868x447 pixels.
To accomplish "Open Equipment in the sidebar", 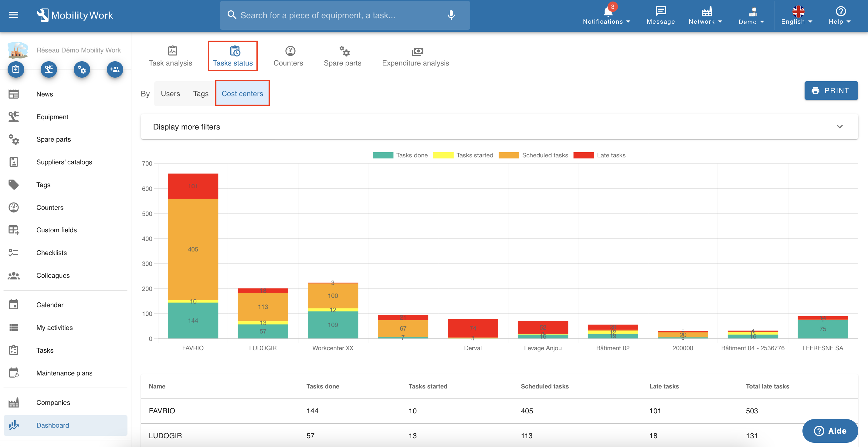I will click(65, 117).
